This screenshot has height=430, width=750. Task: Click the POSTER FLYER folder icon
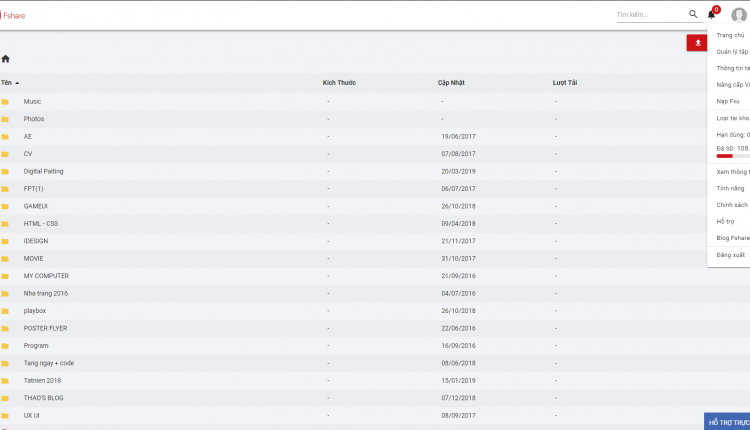pos(5,329)
